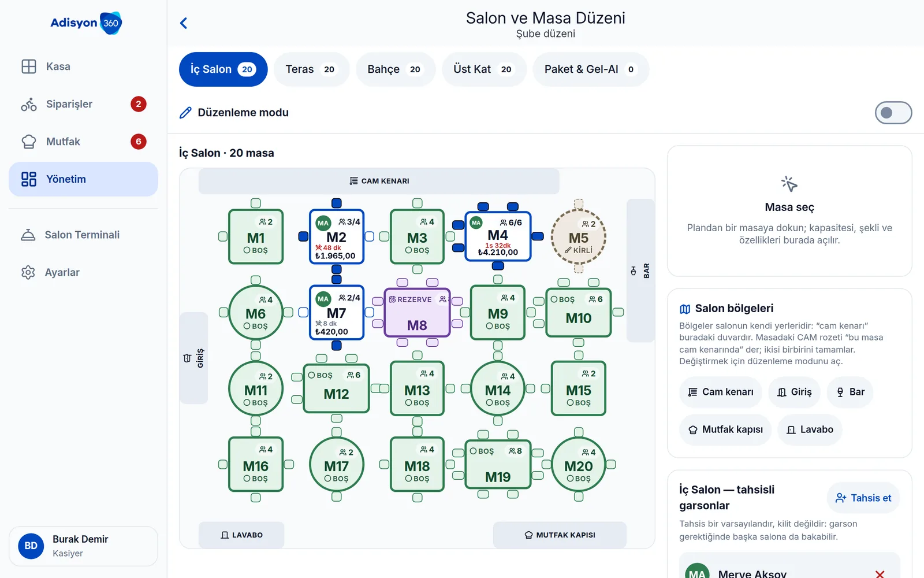Select table M7 with ₺420,00
Screen dimensions: 924x578
(337, 313)
